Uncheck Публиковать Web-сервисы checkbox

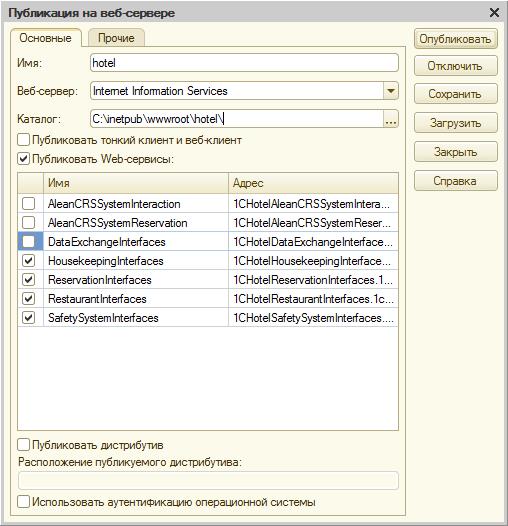23,159
